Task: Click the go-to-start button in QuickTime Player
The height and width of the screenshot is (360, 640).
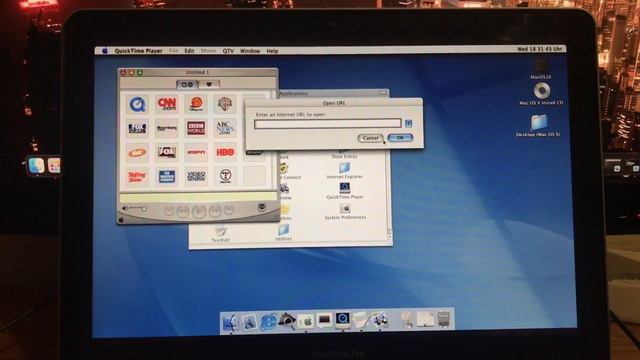Action: point(169,211)
